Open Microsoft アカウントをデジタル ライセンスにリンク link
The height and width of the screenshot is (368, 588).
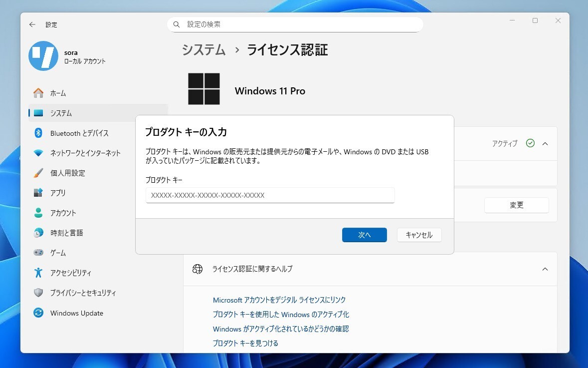coord(279,300)
